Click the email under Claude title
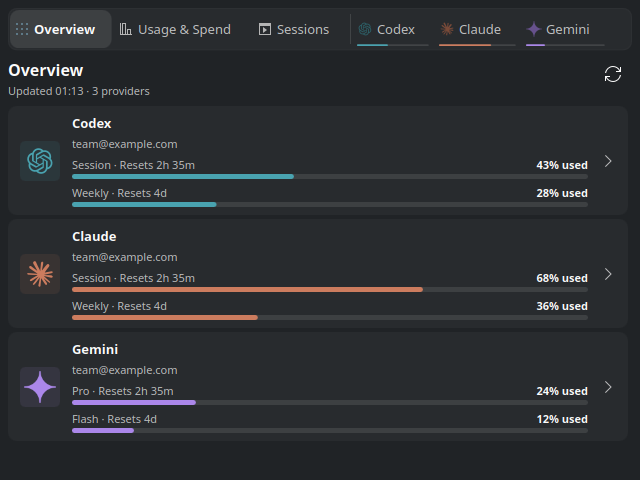 point(125,258)
